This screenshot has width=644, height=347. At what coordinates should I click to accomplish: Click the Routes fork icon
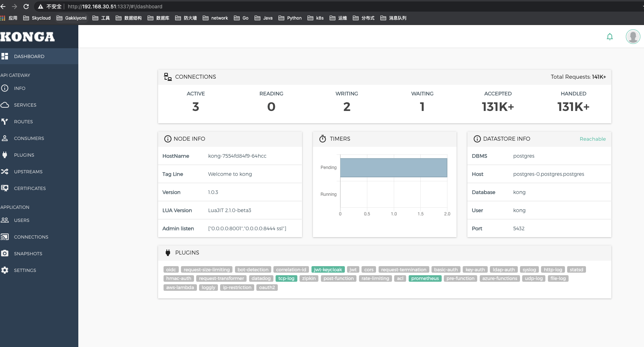coord(5,121)
